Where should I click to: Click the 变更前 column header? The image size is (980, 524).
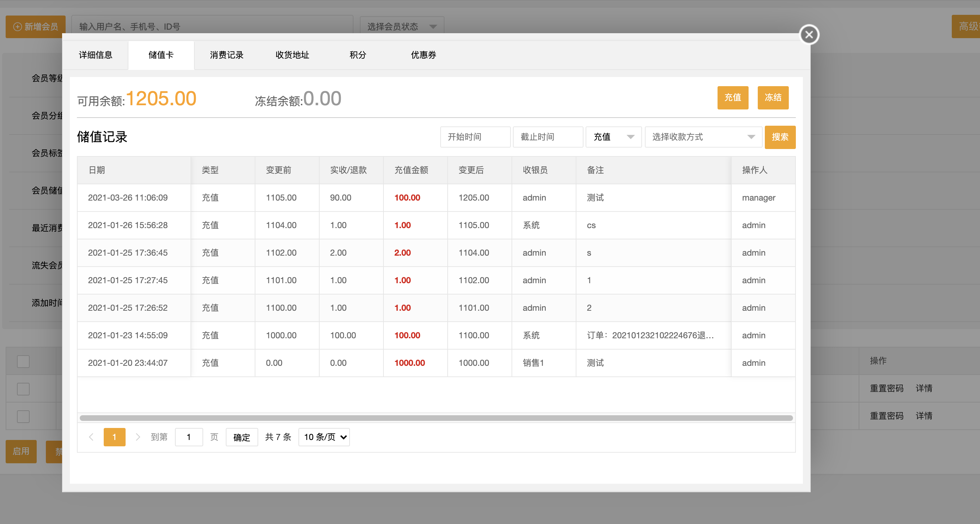point(287,170)
